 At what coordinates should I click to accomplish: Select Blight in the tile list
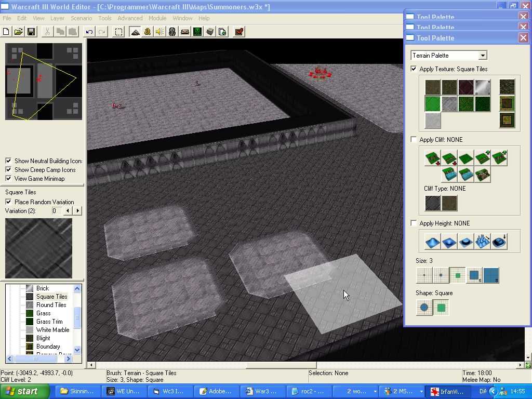(x=43, y=338)
